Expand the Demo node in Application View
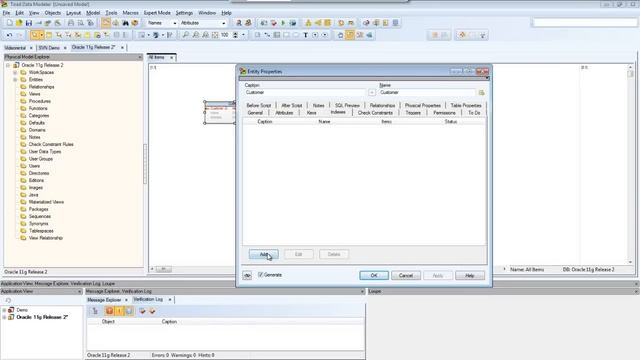The height and width of the screenshot is (360, 640). [x=4, y=310]
